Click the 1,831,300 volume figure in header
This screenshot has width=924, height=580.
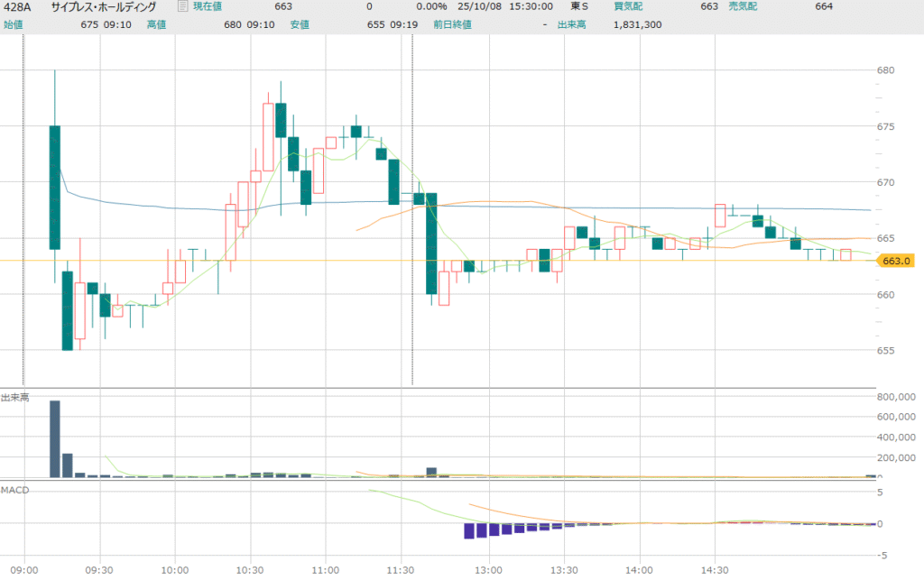pyautogui.click(x=637, y=24)
